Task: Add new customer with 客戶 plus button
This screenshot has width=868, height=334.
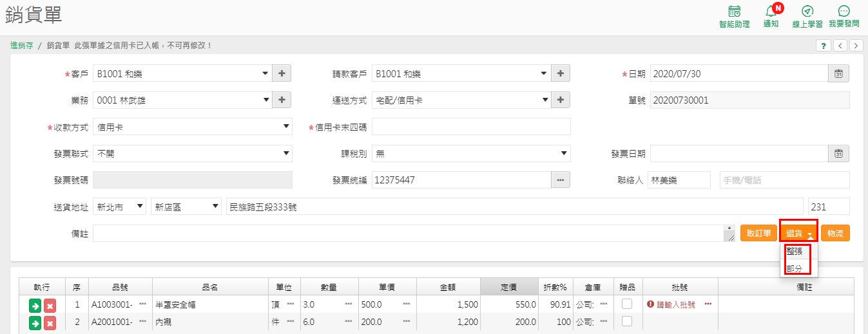Action: [x=282, y=73]
